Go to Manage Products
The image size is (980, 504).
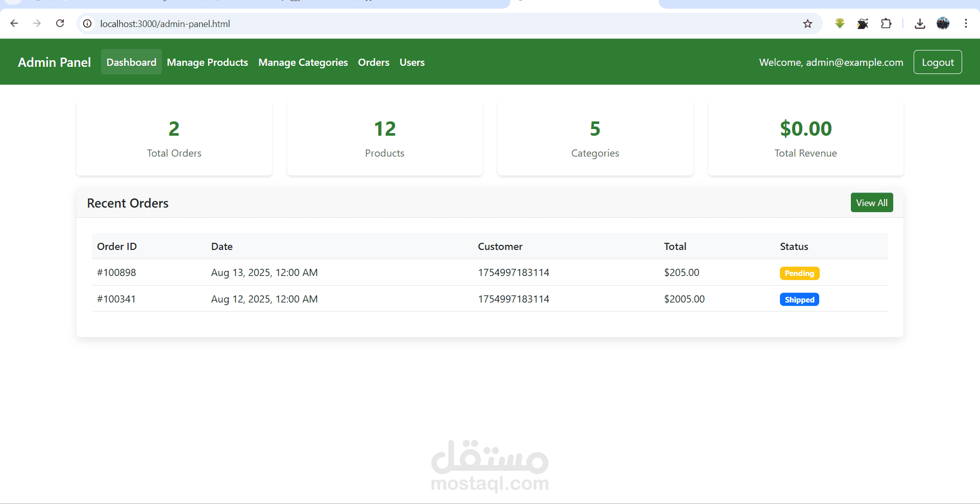(207, 62)
